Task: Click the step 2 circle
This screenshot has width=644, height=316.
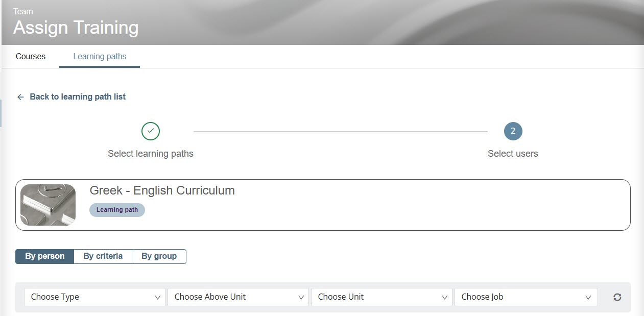Action: tap(513, 131)
